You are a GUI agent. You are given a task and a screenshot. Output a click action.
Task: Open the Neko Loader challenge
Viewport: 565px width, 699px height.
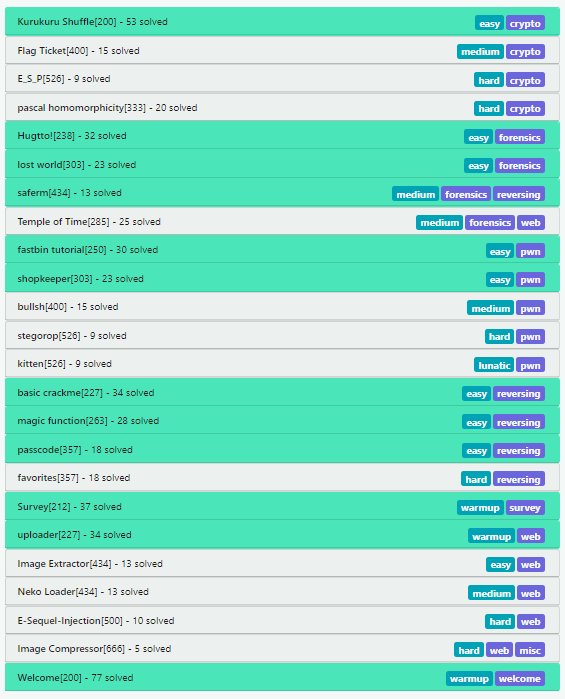282,592
